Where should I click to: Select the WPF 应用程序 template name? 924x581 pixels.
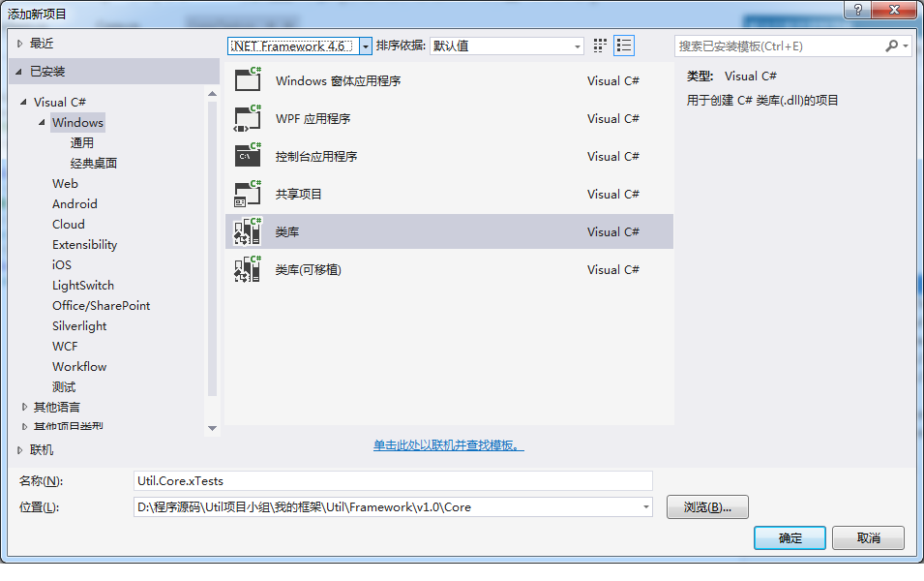click(313, 118)
